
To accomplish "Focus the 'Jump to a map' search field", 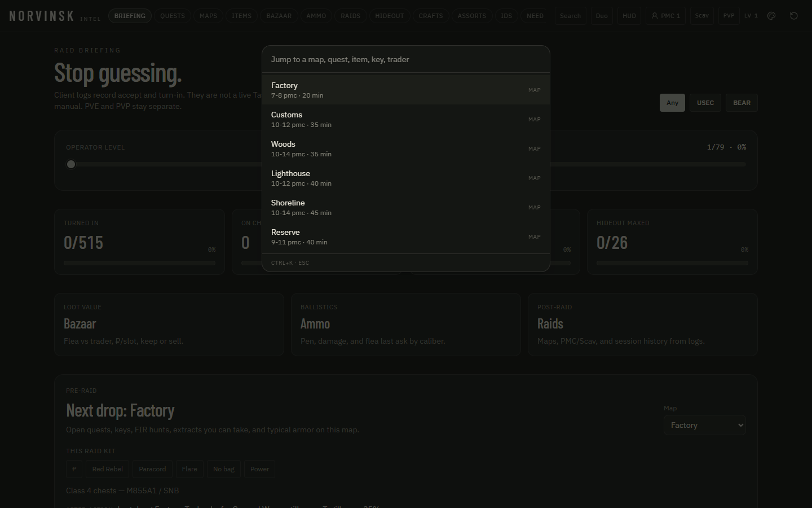I will coord(406,59).
